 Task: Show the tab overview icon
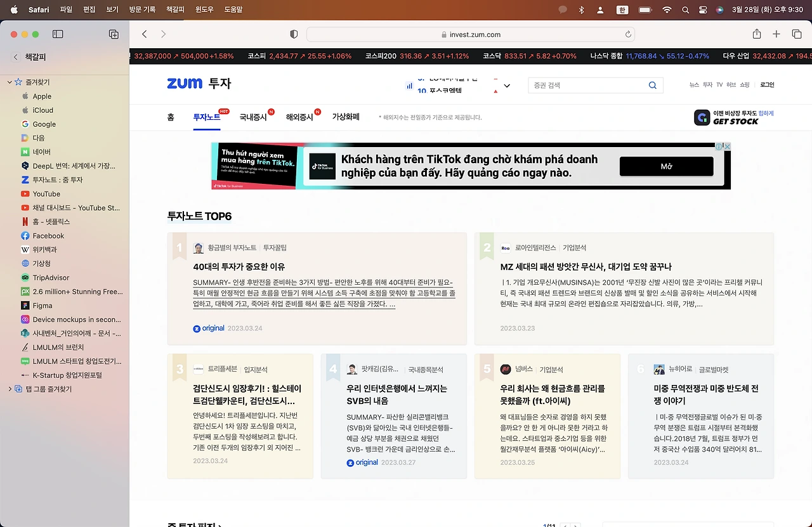coord(797,34)
